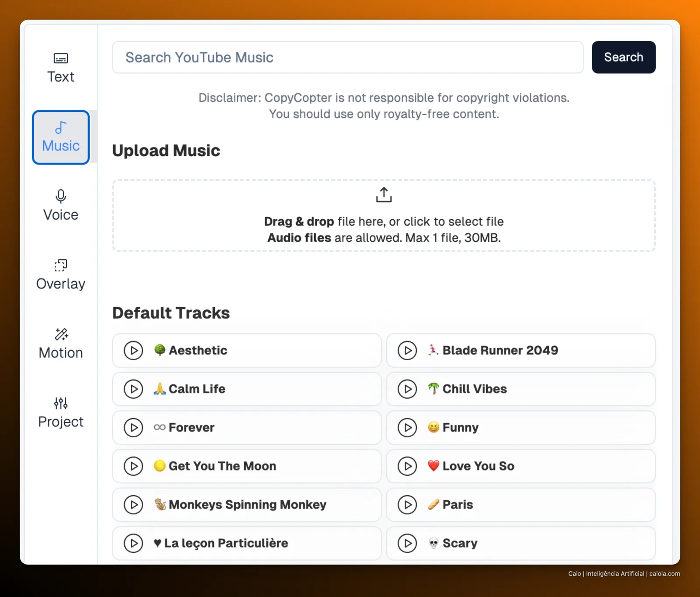Select the Music tab in sidebar
The height and width of the screenshot is (597, 700).
click(61, 137)
